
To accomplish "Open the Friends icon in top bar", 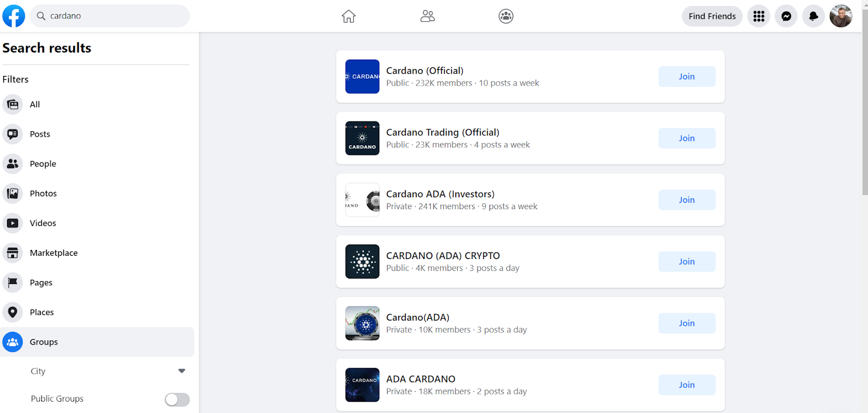I will [427, 16].
